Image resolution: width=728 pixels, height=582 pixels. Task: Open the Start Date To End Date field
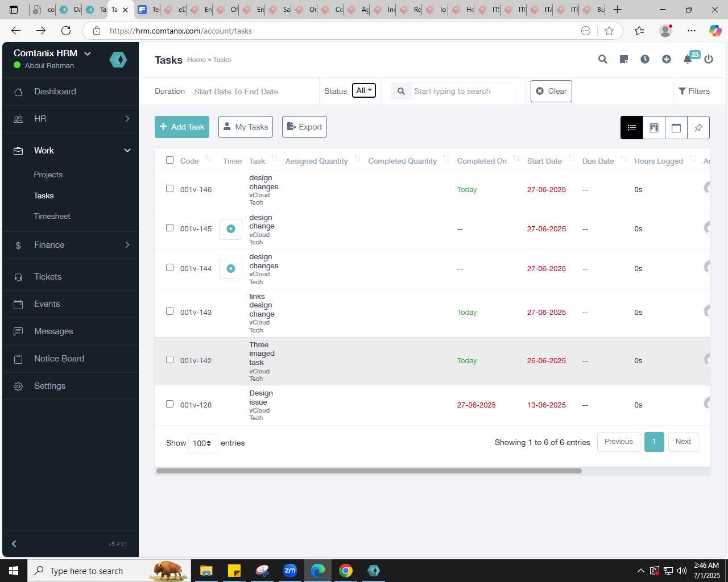236,92
